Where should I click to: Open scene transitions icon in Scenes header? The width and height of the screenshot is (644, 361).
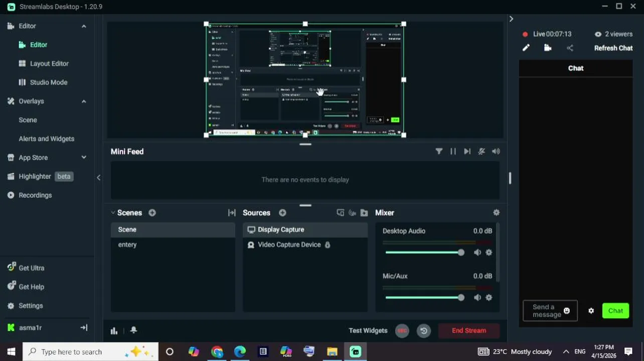point(232,213)
